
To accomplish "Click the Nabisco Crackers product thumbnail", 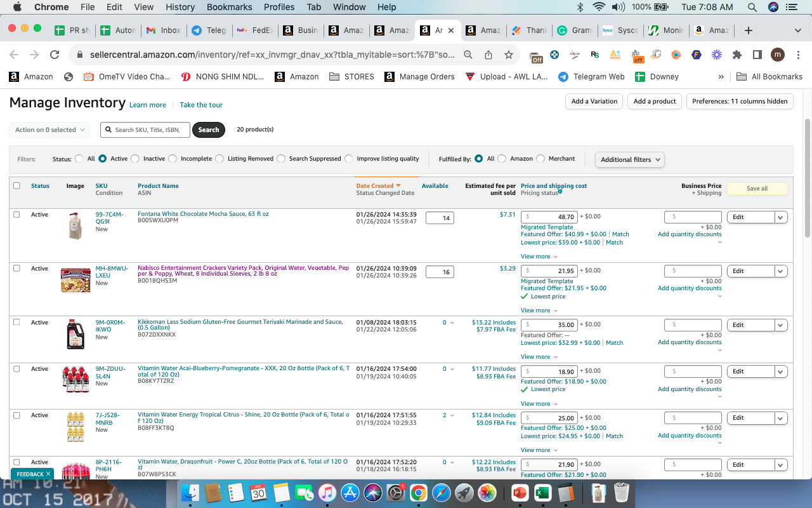I will (x=75, y=279).
